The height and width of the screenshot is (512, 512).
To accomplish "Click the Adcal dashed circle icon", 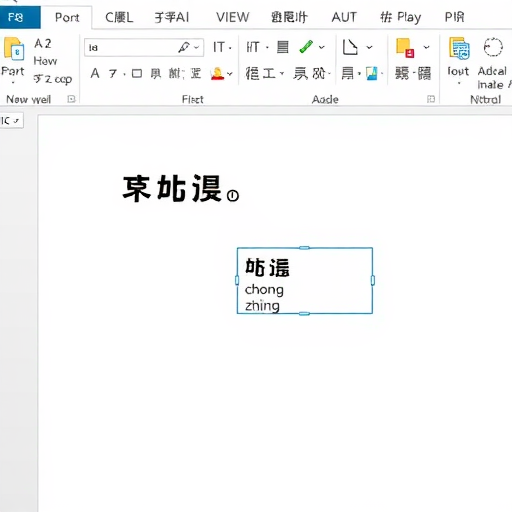I will pos(493,47).
